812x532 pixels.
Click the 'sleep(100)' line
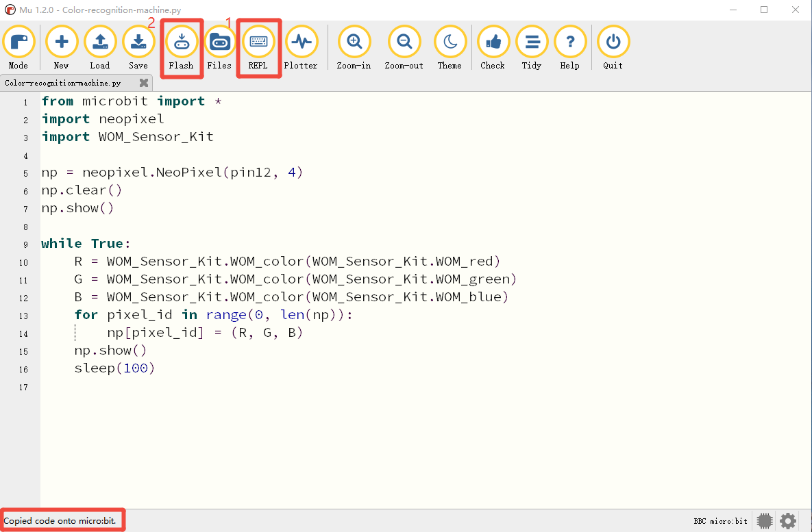[x=114, y=368]
